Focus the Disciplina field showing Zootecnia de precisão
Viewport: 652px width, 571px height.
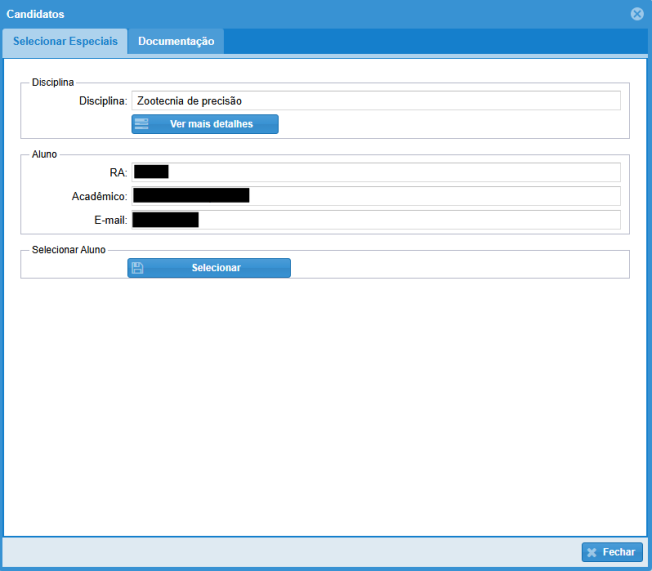point(375,100)
